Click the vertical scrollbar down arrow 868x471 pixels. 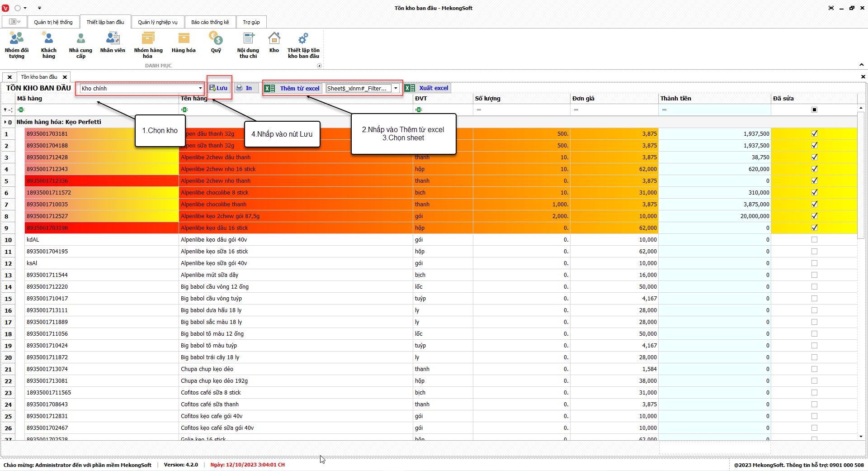[861, 436]
